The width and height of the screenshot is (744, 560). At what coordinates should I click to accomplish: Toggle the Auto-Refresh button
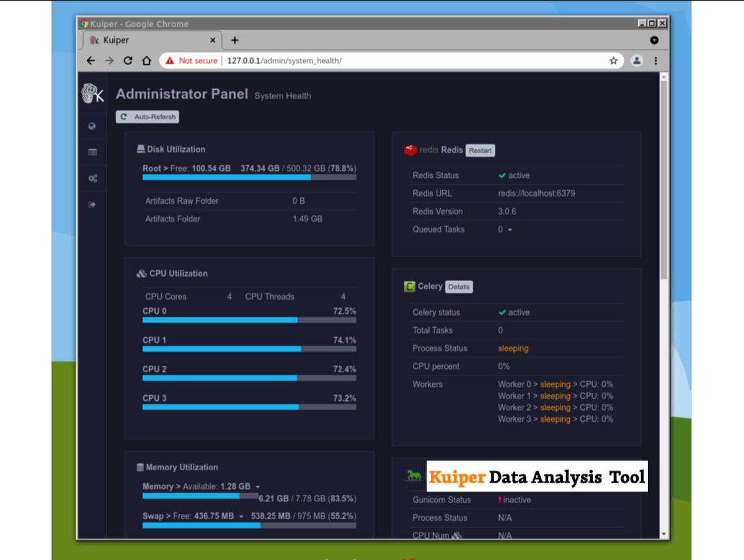pyautogui.click(x=148, y=117)
